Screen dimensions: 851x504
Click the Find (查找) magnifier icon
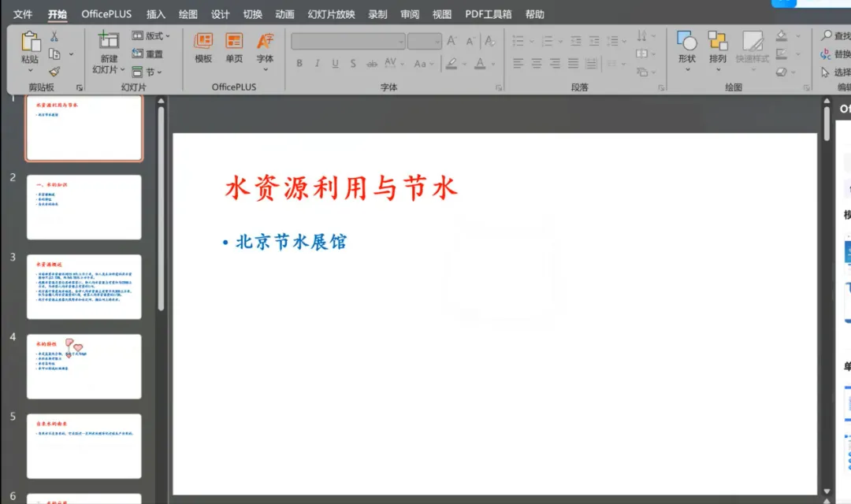pyautogui.click(x=827, y=35)
